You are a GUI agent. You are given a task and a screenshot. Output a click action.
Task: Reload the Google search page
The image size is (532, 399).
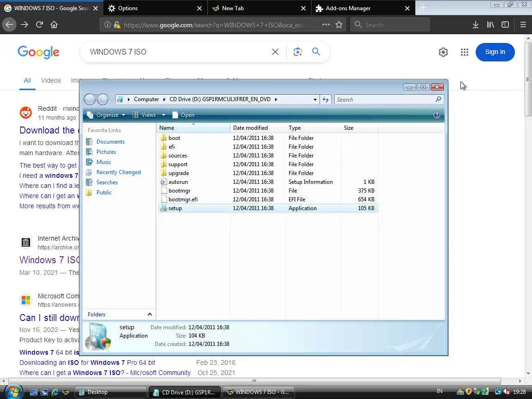click(x=39, y=24)
